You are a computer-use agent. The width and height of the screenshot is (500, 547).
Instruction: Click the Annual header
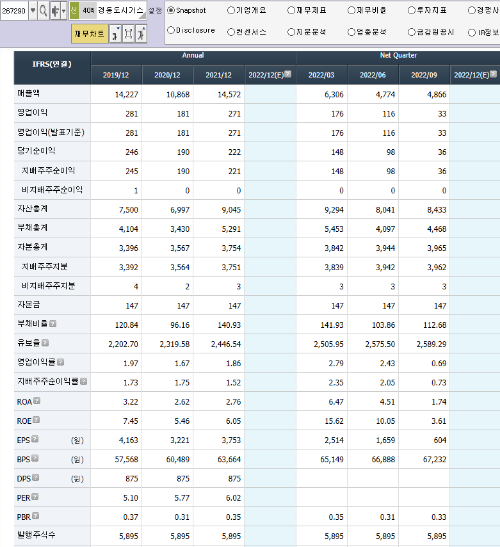coord(193,55)
